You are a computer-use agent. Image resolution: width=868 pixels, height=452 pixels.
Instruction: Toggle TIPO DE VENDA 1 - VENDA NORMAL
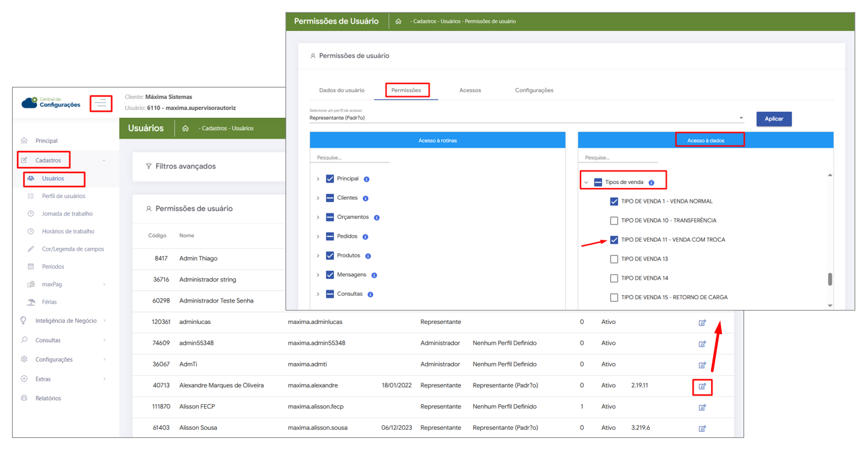point(614,201)
